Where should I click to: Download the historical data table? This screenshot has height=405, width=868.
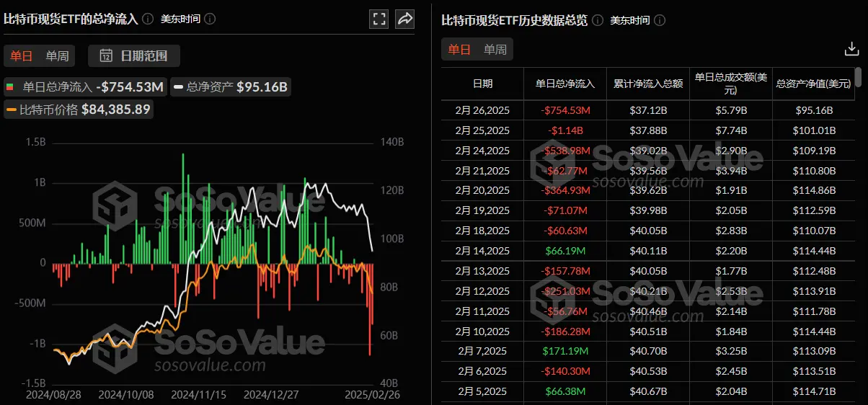pyautogui.click(x=851, y=49)
